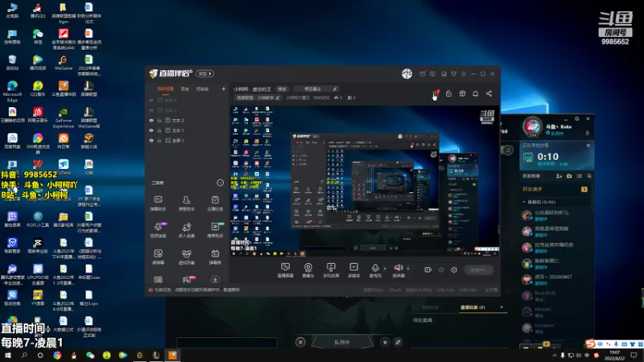Switch to the third scene tab

[202, 88]
